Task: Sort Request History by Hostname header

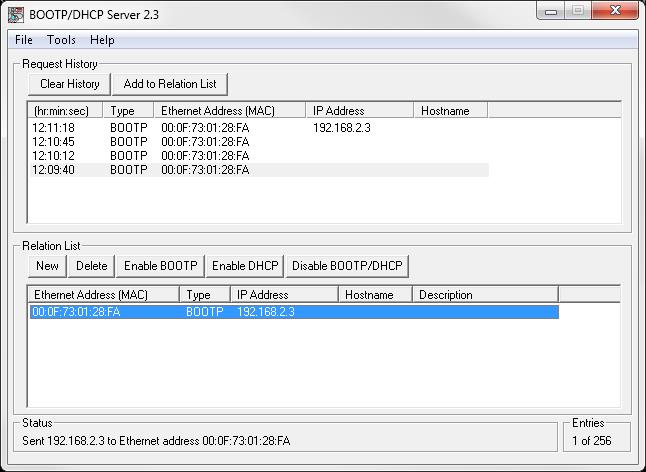Action: 451,111
